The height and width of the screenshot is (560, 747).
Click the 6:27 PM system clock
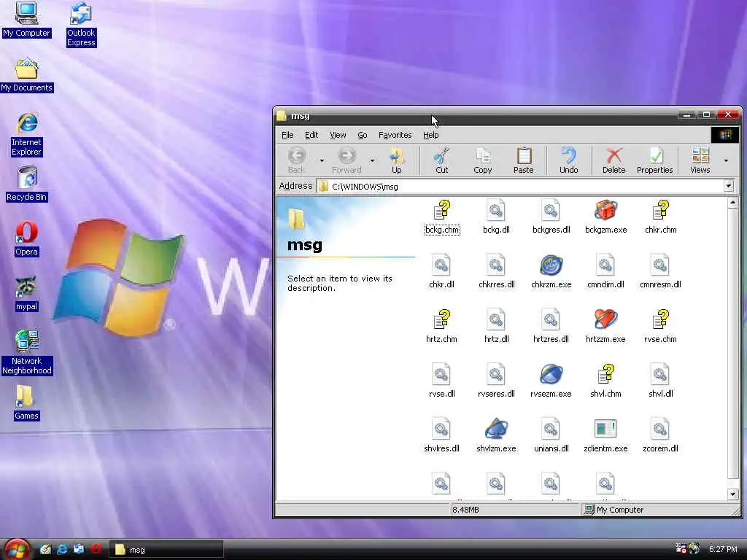click(723, 549)
